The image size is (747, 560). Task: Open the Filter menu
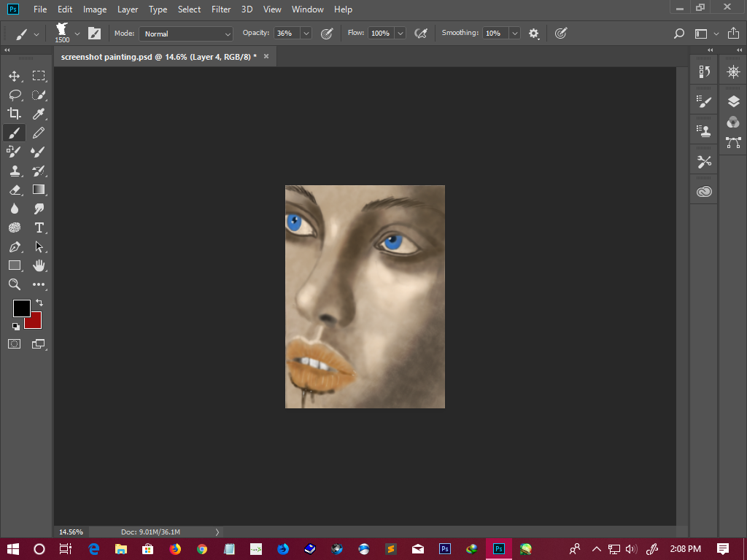click(221, 9)
